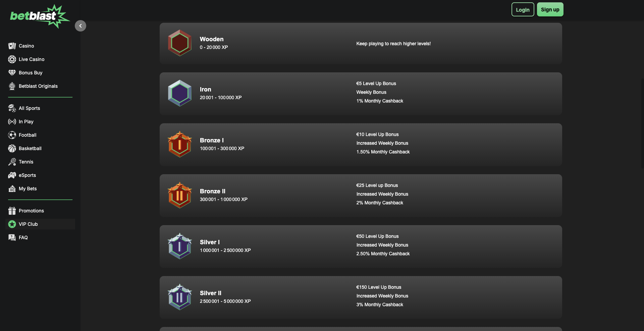644x331 pixels.
Task: Click the Live Casino chip icon
Action: [x=12, y=59]
